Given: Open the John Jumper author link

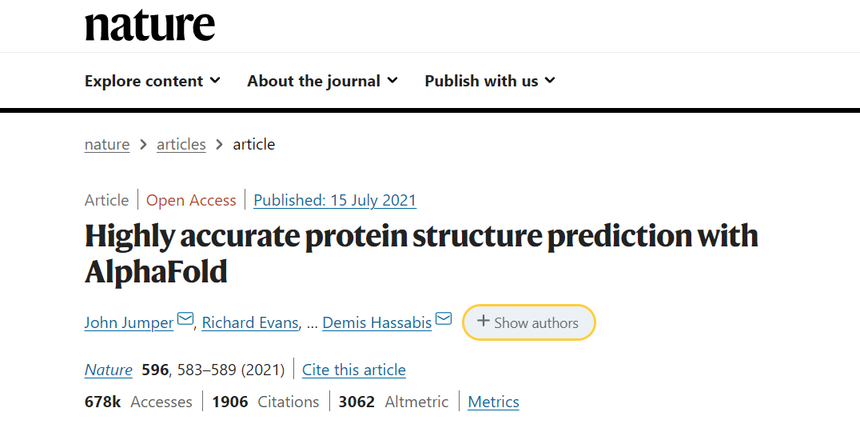Looking at the screenshot, I should pyautogui.click(x=129, y=323).
